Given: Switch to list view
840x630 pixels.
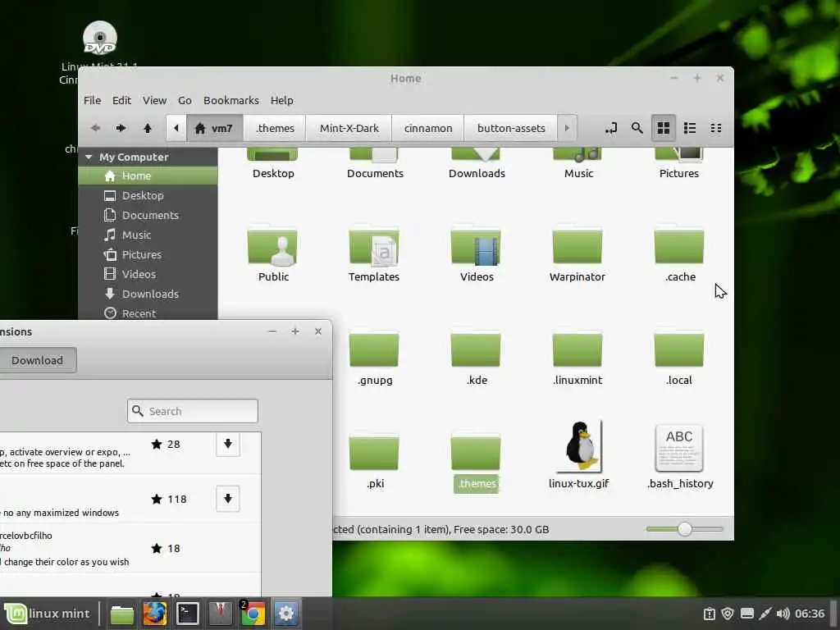Looking at the screenshot, I should (x=689, y=128).
